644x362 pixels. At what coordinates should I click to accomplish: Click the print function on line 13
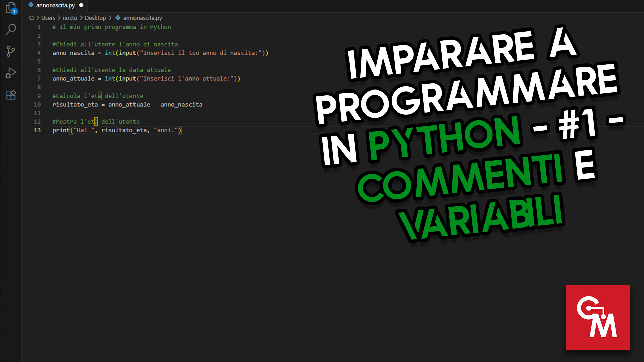(61, 130)
